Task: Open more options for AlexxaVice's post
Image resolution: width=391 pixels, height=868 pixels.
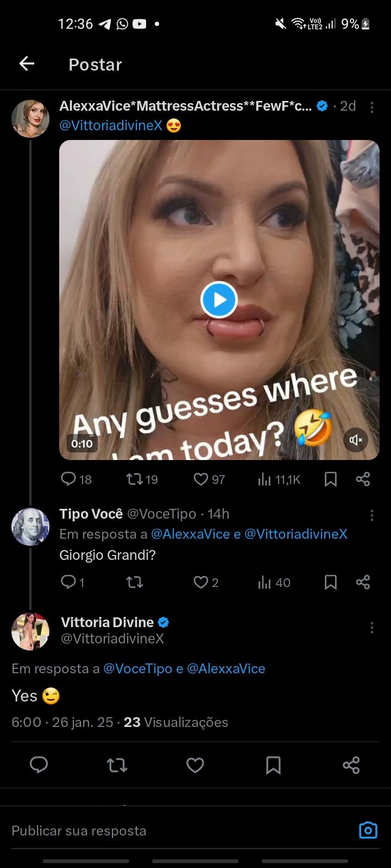Action: (x=371, y=107)
